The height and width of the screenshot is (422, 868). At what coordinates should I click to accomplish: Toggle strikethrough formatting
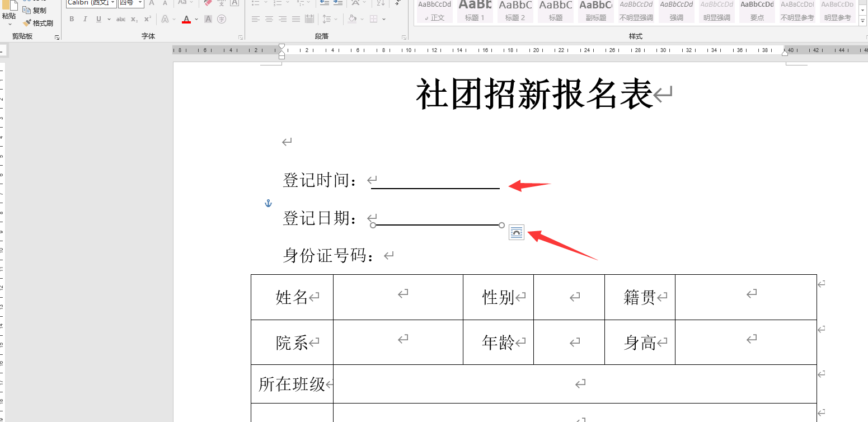pyautogui.click(x=121, y=19)
